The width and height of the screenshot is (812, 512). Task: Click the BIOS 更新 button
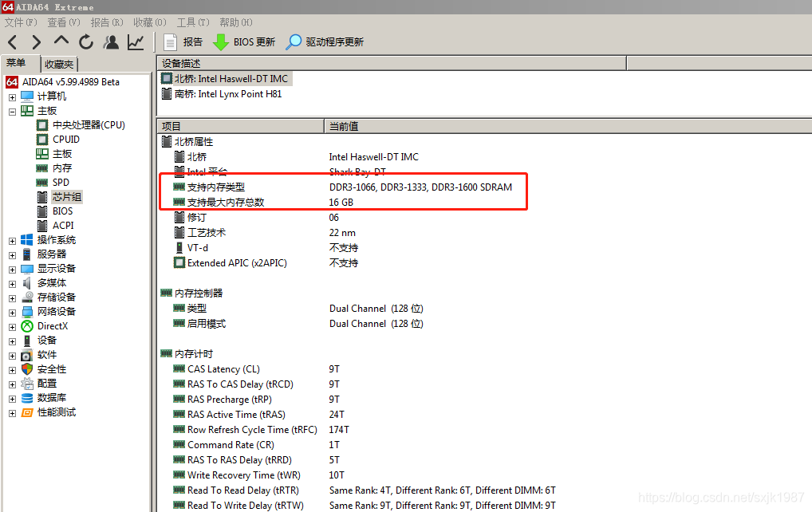(x=244, y=42)
